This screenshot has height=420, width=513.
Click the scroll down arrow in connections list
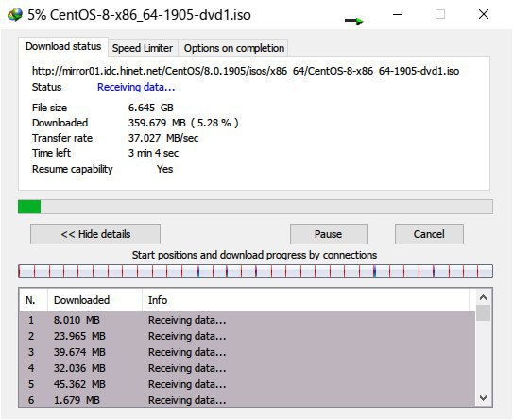[483, 398]
